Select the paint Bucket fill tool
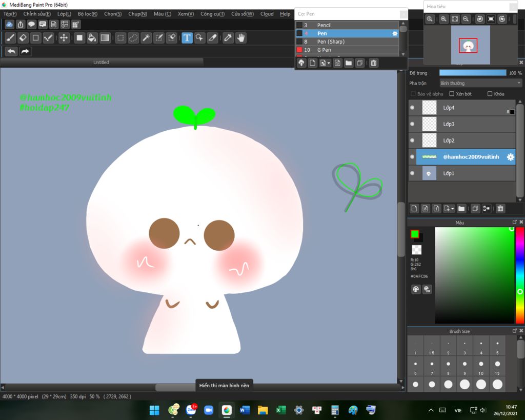 tap(92, 38)
